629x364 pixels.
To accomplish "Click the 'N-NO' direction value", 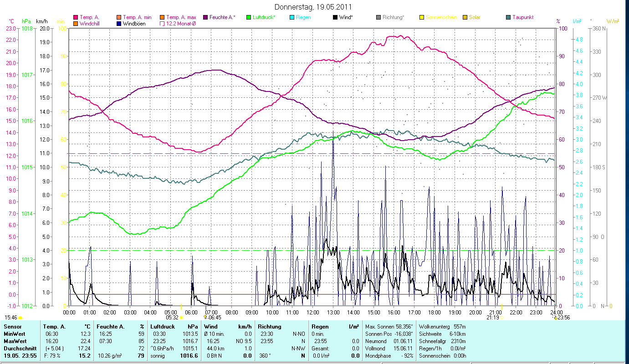I will (x=298, y=334).
